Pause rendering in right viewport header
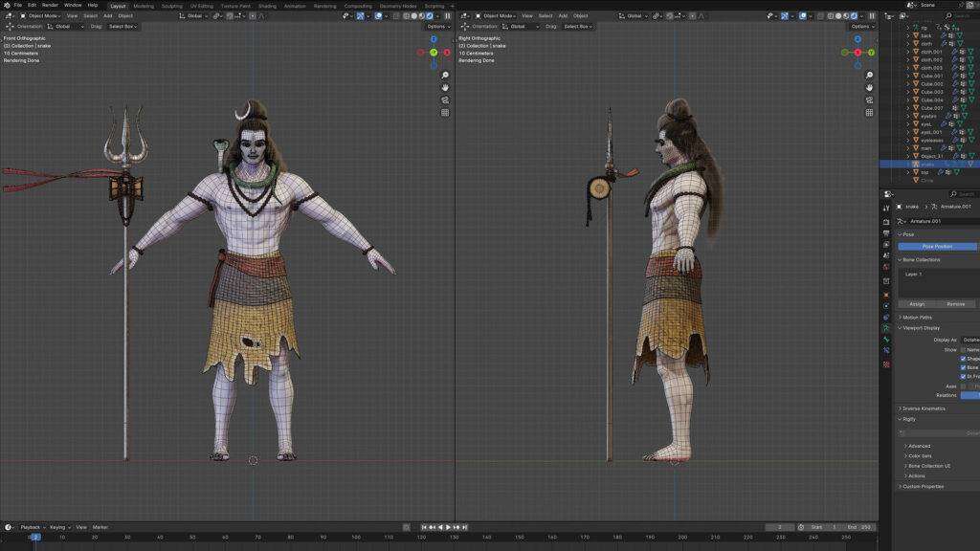The image size is (980, 551). pyautogui.click(x=872, y=15)
